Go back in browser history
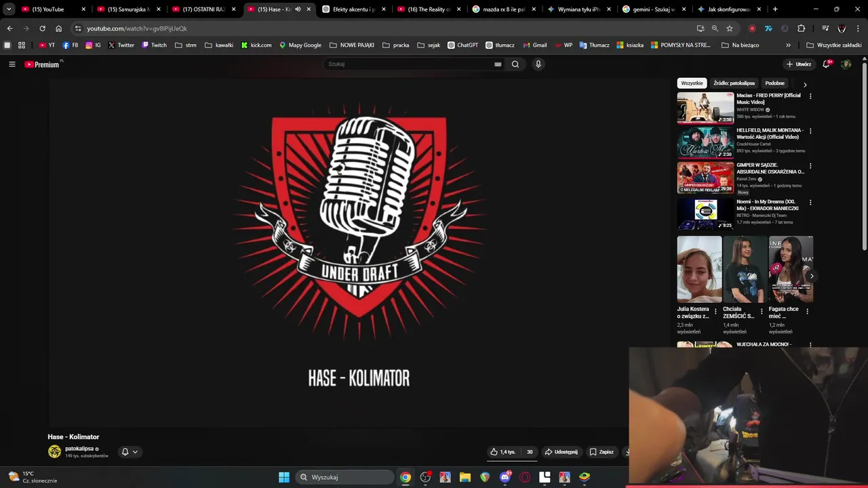The height and width of the screenshot is (488, 868). pyautogui.click(x=9, y=28)
